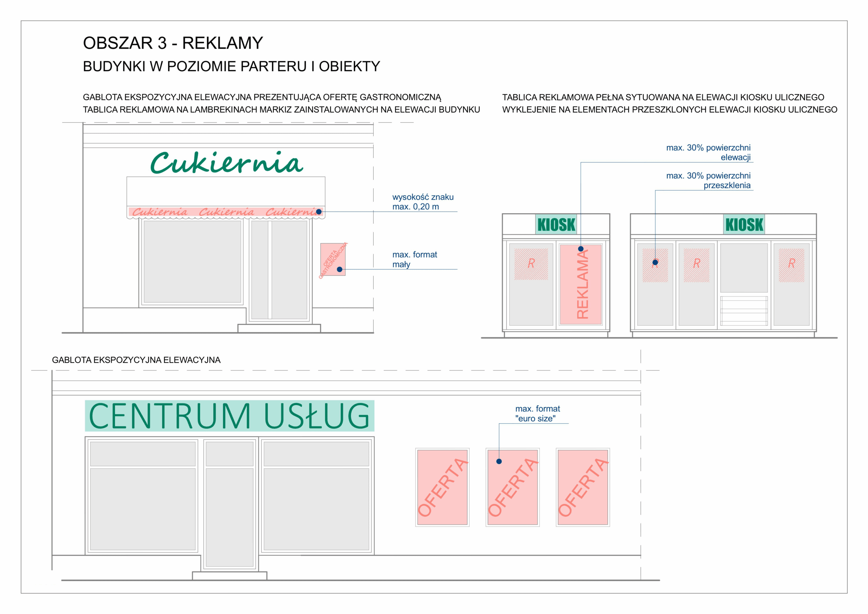Screen dimensions: 868x614
Task: Click the rightmost OFERTA display panel
Action: coord(583,487)
